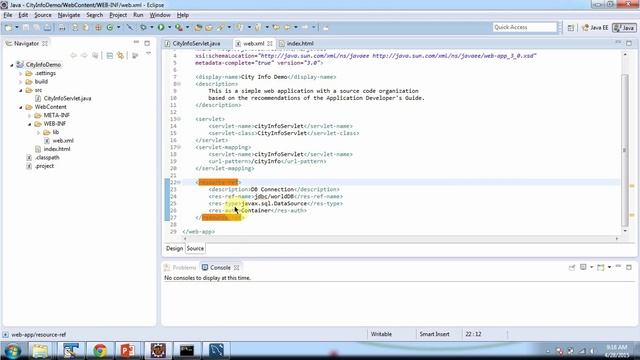
Task: Open the New file dropdown arrow
Action: 17,27
